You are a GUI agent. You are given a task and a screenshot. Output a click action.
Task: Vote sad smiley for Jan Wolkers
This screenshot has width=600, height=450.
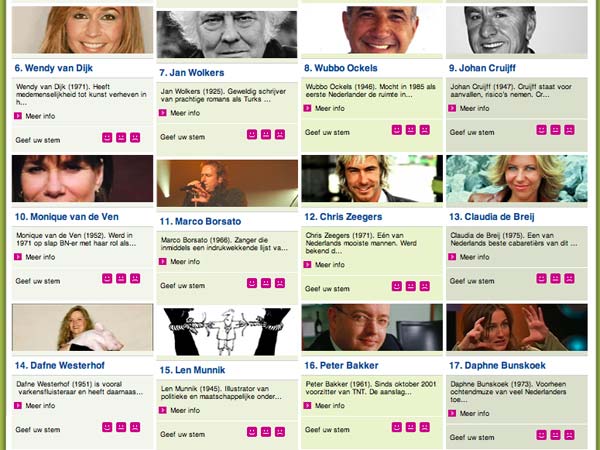tap(280, 134)
